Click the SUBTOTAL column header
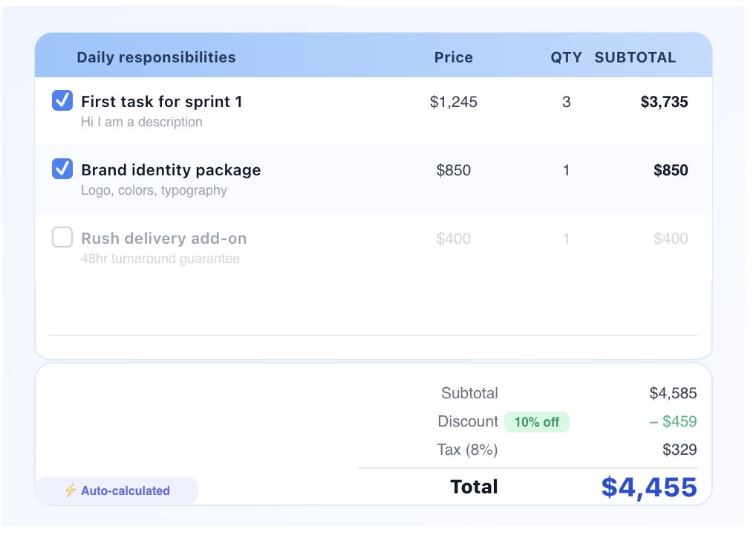This screenshot has width=756, height=538. pos(635,57)
